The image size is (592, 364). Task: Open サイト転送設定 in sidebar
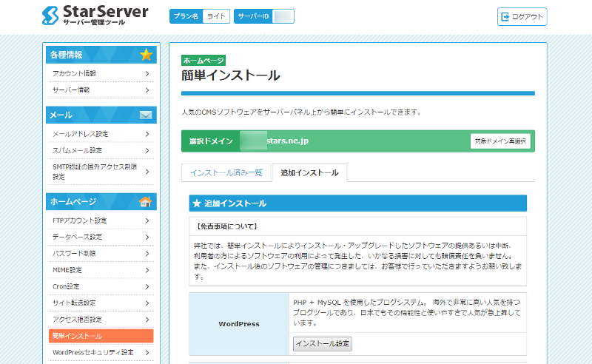point(101,303)
